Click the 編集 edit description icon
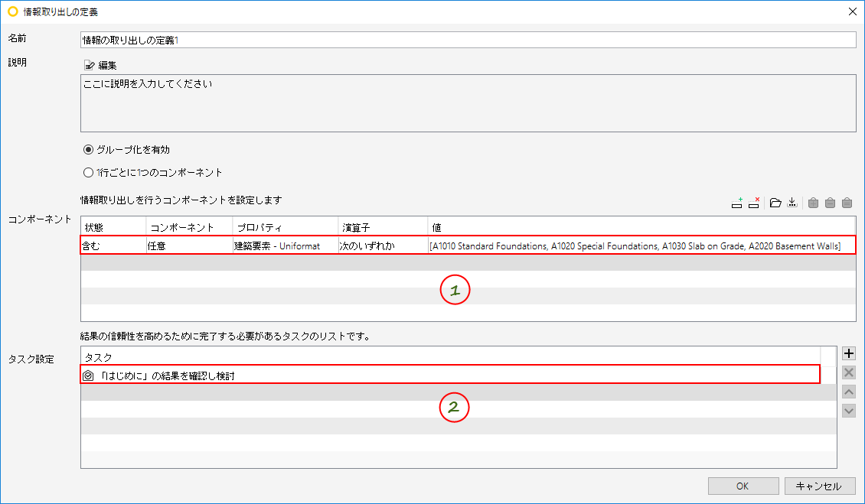The image size is (865, 504). 89,65
